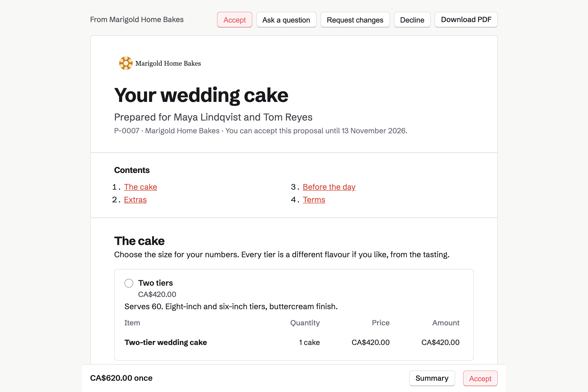Screen dimensions: 588x392
Task: Click the 'Quantity' column header
Action: pyautogui.click(x=305, y=323)
